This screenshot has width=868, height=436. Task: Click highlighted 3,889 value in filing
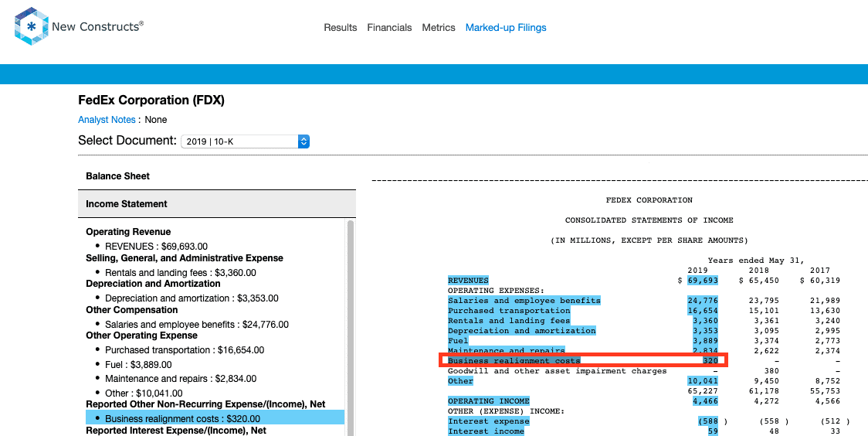705,341
